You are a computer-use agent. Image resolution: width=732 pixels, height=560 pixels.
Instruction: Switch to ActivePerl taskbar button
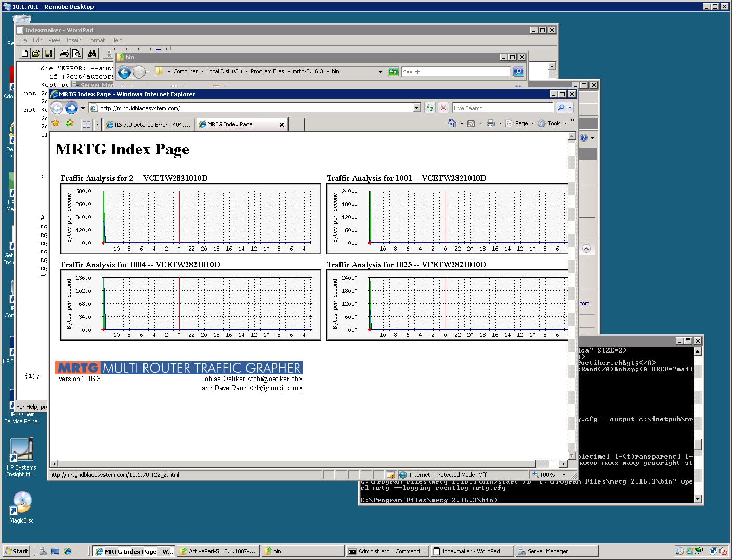pos(218,551)
